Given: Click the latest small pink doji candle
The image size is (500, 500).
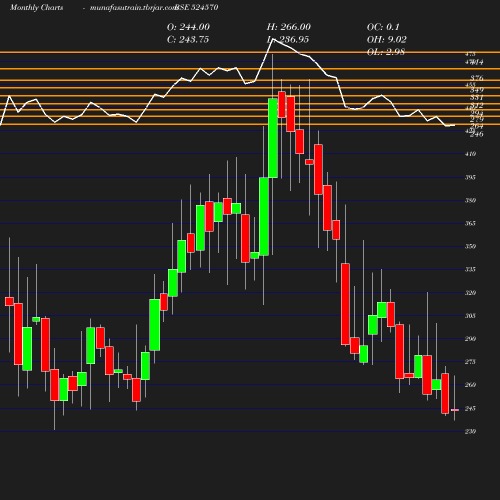Looking at the screenshot, I should click(455, 410).
